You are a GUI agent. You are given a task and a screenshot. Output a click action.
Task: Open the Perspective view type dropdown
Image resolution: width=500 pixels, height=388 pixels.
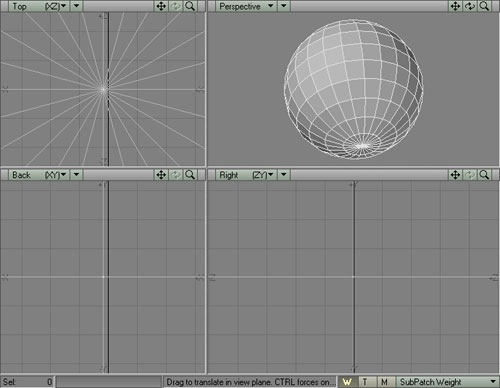coord(246,6)
